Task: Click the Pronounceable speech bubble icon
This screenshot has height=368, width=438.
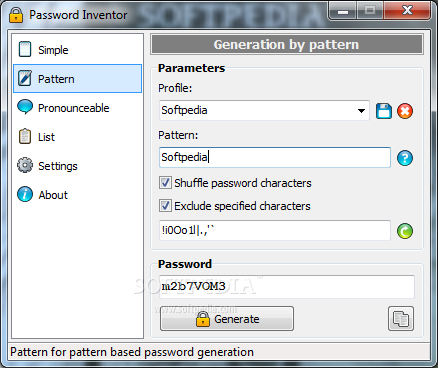Action: point(25,107)
